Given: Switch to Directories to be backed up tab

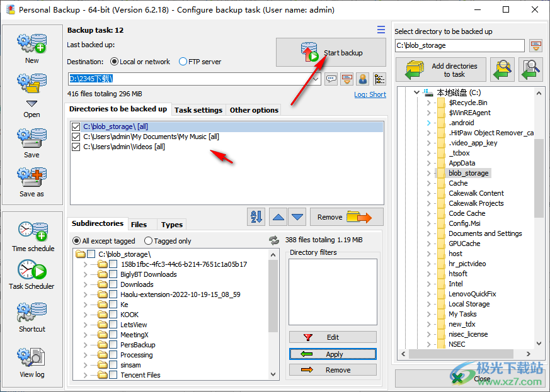Looking at the screenshot, I should pyautogui.click(x=118, y=109).
